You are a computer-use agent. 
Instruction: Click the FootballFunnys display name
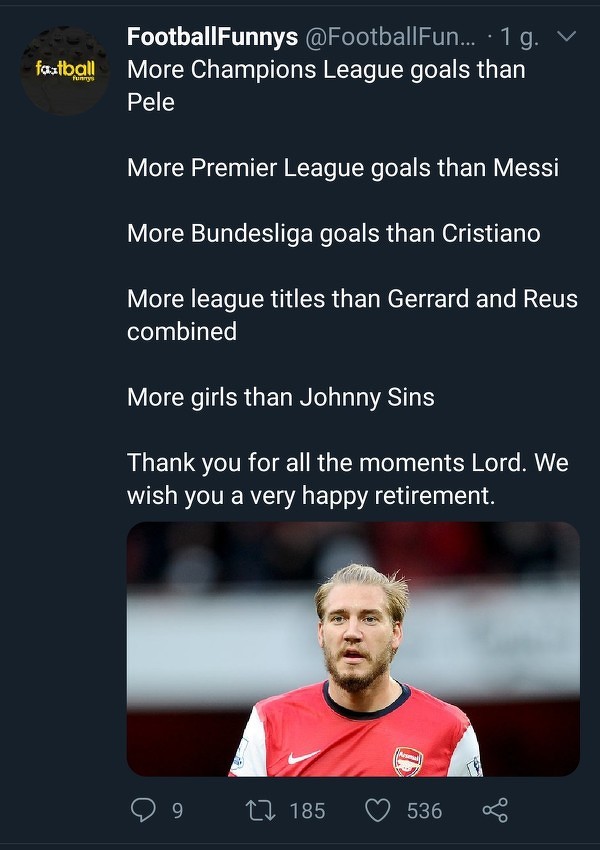[212, 37]
